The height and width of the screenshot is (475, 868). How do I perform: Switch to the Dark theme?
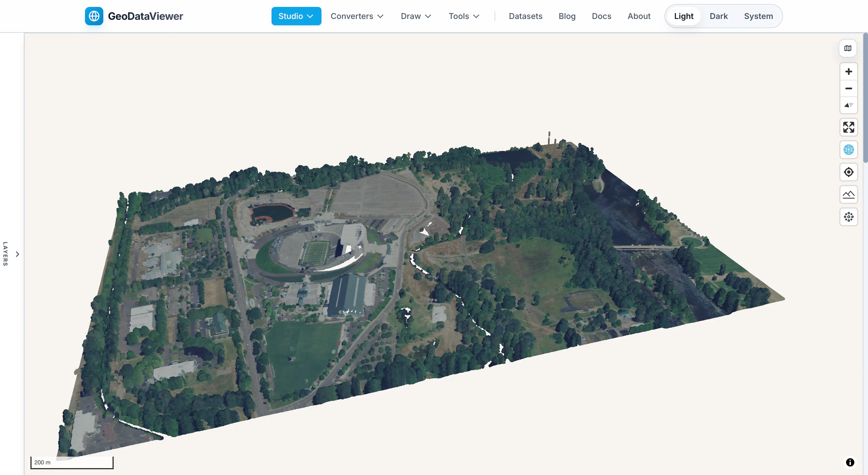point(718,16)
